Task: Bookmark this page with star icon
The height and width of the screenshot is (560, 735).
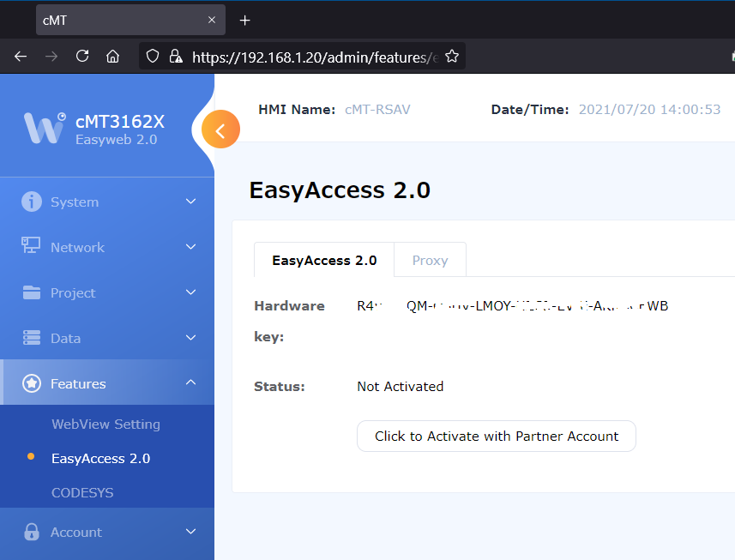Action: click(x=452, y=57)
